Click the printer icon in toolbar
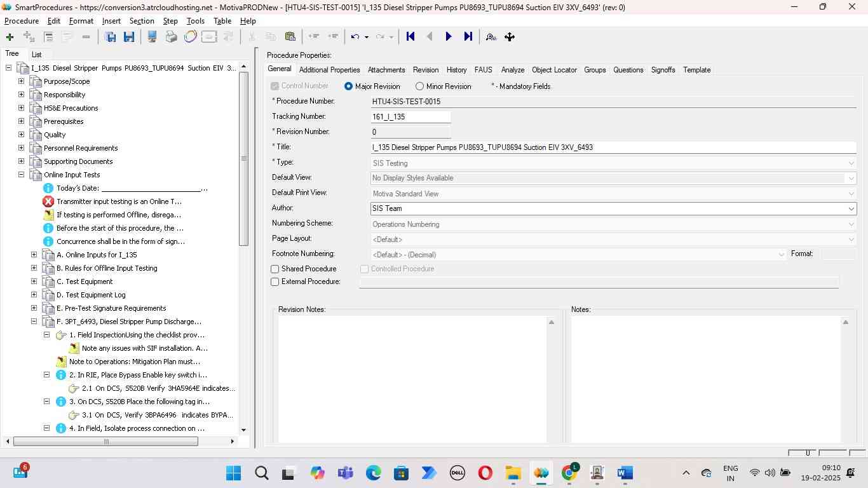Image resolution: width=868 pixels, height=488 pixels. [x=171, y=37]
